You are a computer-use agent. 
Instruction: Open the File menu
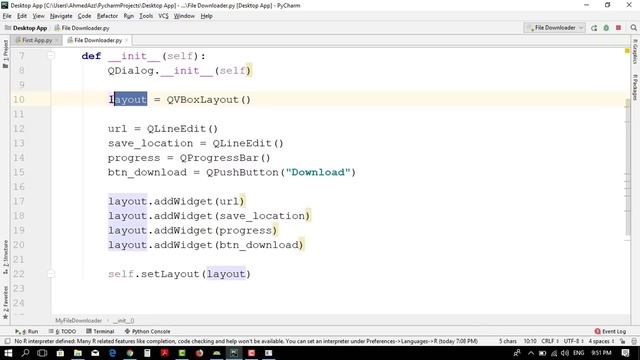click(7, 16)
